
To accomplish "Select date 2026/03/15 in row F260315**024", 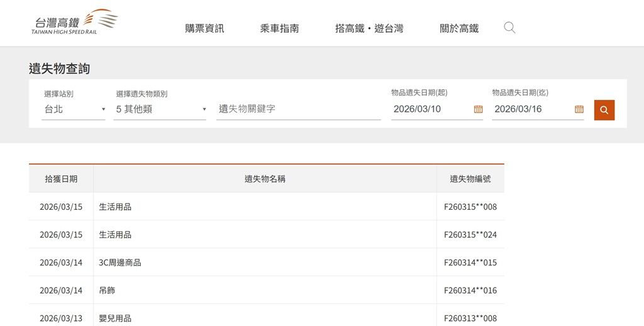I will 61,234.
